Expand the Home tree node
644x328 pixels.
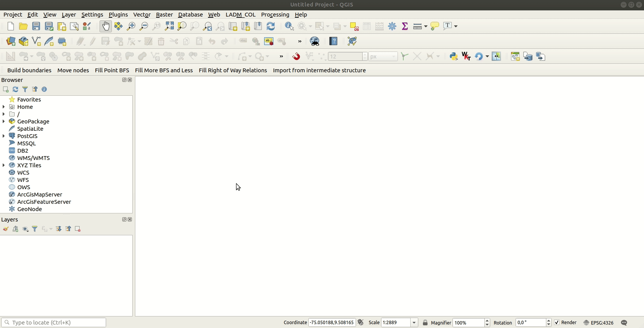coord(4,107)
